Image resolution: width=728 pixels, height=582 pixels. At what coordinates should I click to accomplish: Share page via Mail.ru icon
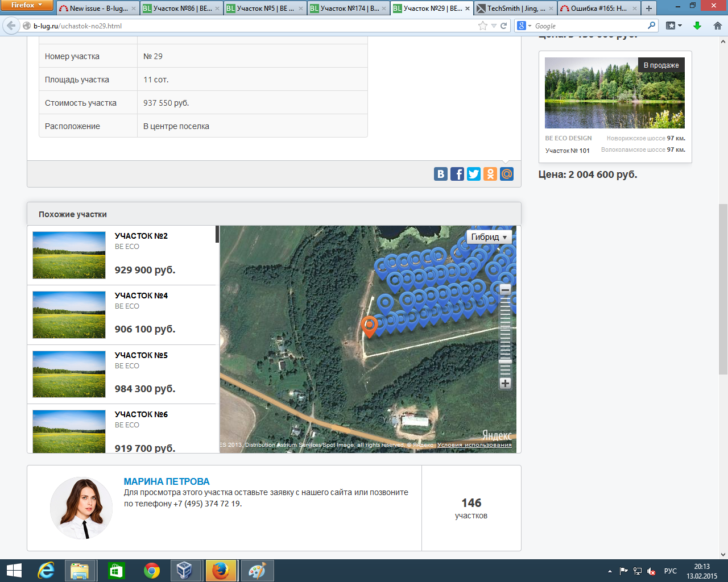507,174
